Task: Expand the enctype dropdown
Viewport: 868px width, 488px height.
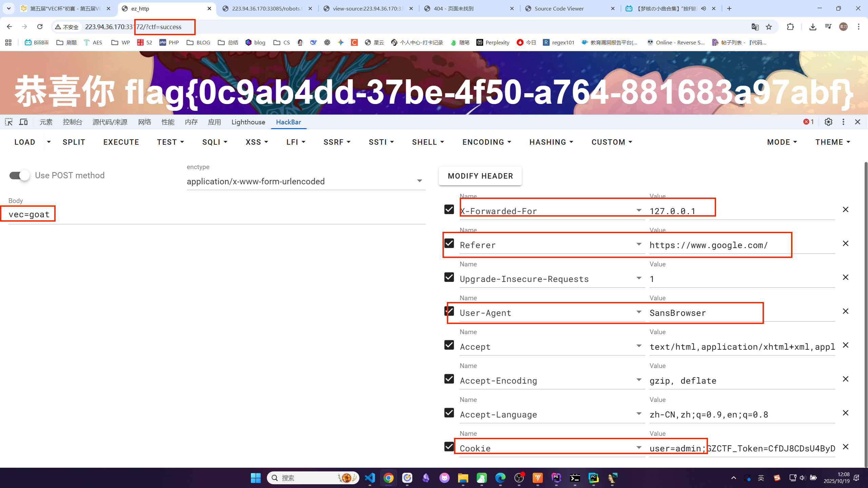Action: [x=419, y=181]
